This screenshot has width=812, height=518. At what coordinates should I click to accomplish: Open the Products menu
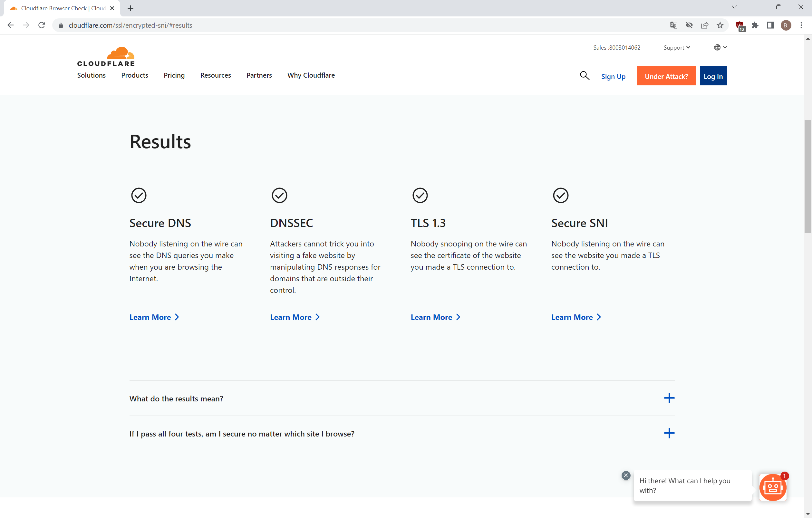(135, 75)
